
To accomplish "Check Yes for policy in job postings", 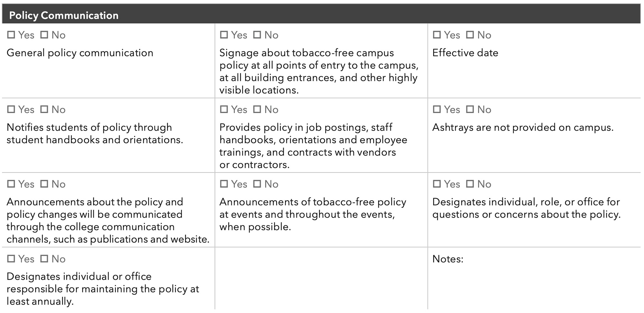I will pos(224,109).
